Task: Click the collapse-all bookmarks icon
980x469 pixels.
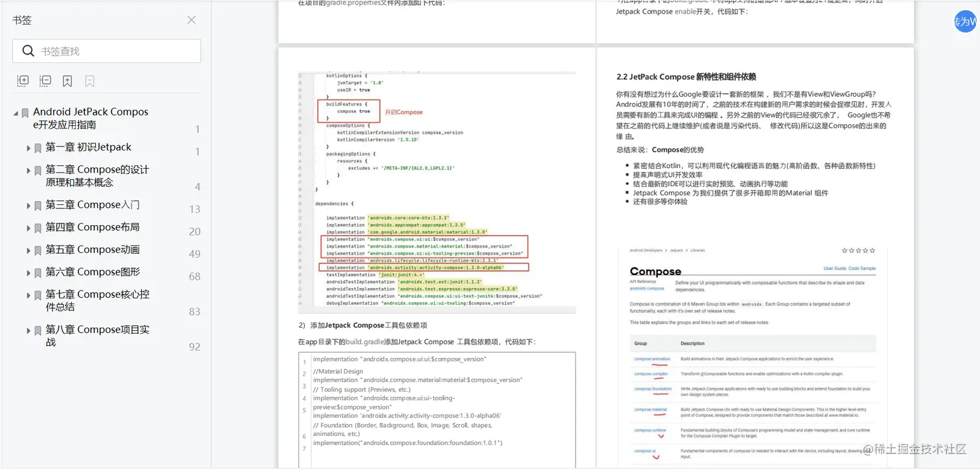Action: click(45, 81)
